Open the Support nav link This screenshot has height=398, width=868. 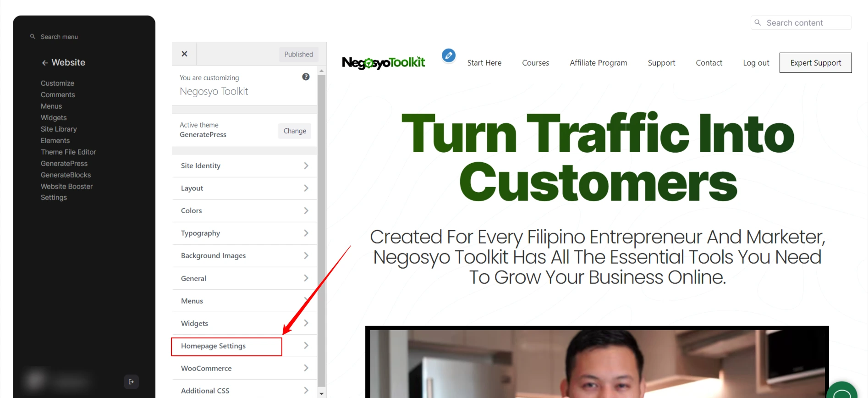661,63
